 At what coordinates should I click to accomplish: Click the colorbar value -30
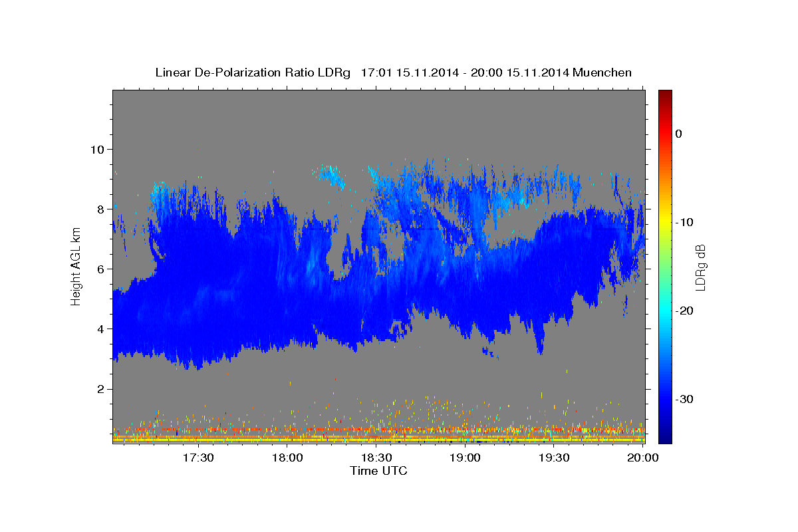[685, 399]
